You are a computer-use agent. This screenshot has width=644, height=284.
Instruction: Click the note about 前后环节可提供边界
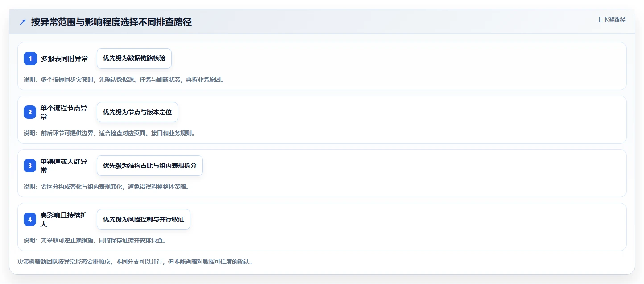point(109,133)
